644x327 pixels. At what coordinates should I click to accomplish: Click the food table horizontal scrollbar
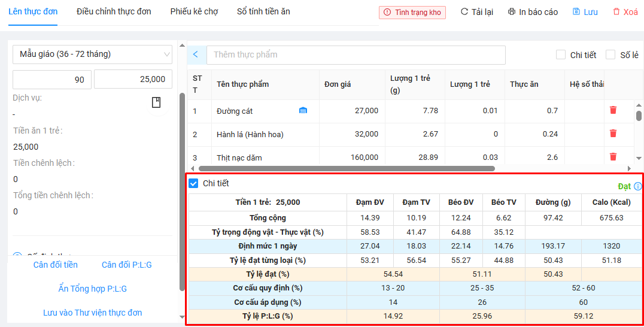(x=347, y=169)
